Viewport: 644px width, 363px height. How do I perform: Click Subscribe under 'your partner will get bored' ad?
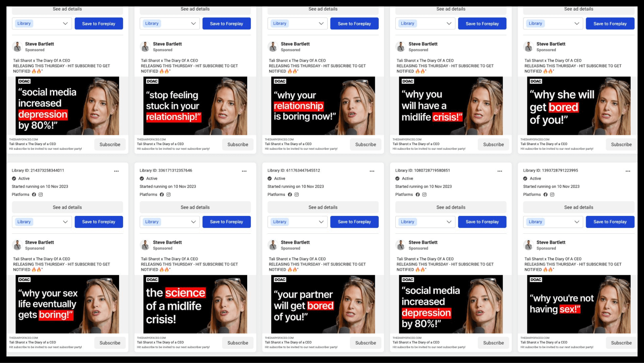point(366,343)
